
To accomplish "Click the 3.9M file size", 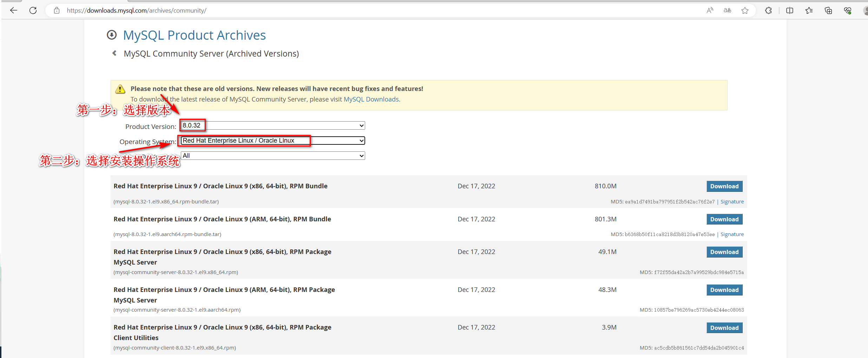I will pyautogui.click(x=609, y=327).
